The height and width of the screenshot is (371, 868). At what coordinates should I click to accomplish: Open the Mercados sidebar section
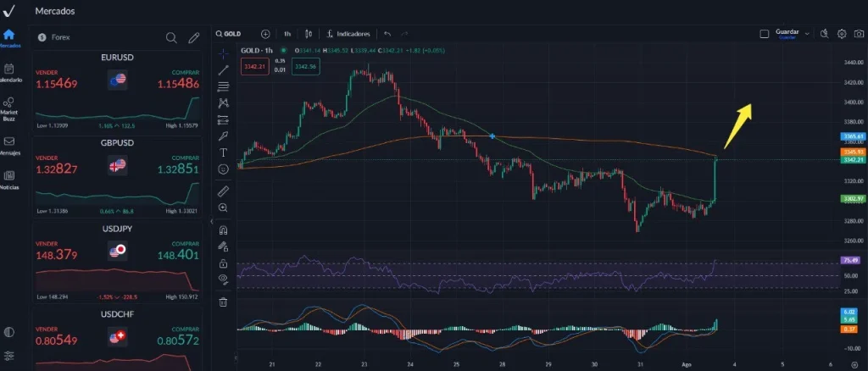coord(9,38)
